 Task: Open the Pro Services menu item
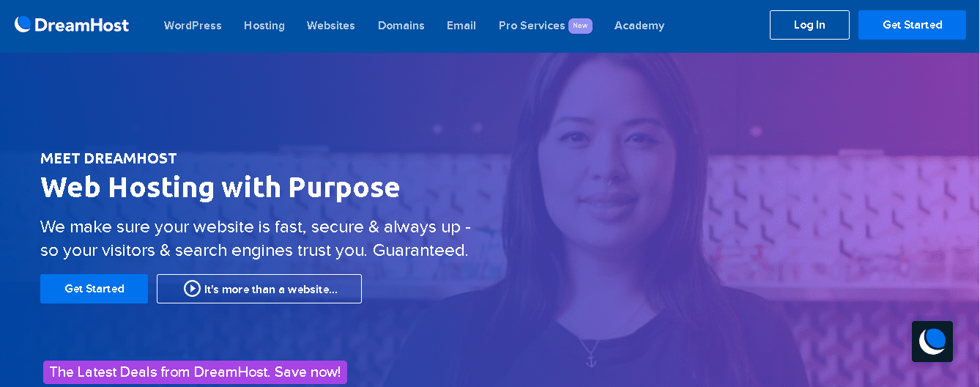pos(532,26)
